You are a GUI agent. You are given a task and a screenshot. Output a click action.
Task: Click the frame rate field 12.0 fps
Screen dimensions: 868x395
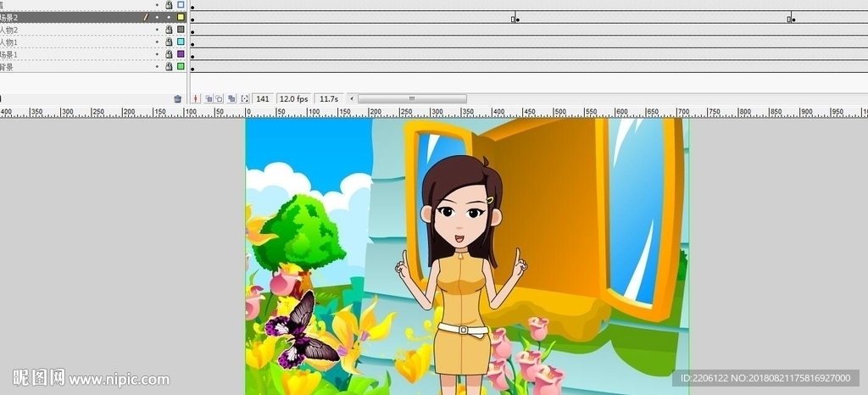pos(293,98)
